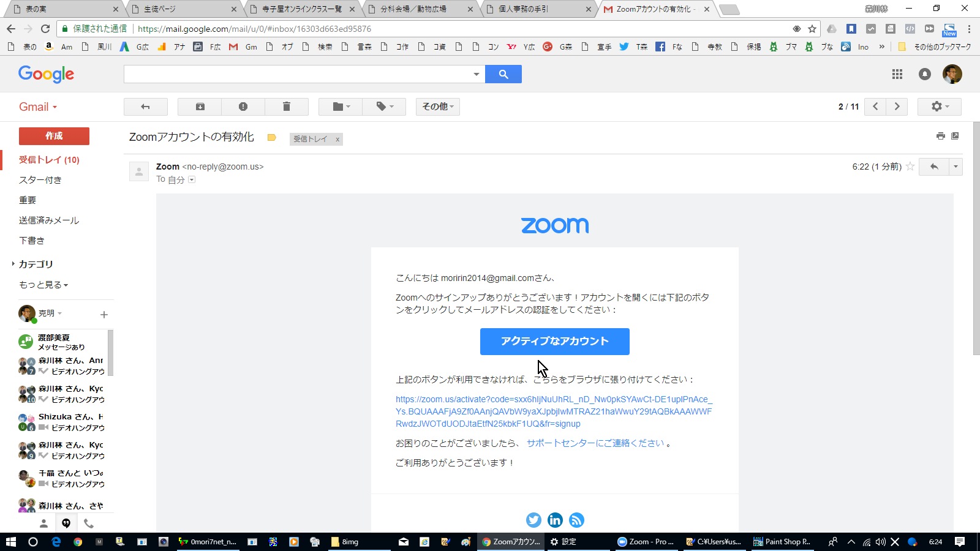
Task: Open the Google account profile picture
Action: pyautogui.click(x=952, y=74)
